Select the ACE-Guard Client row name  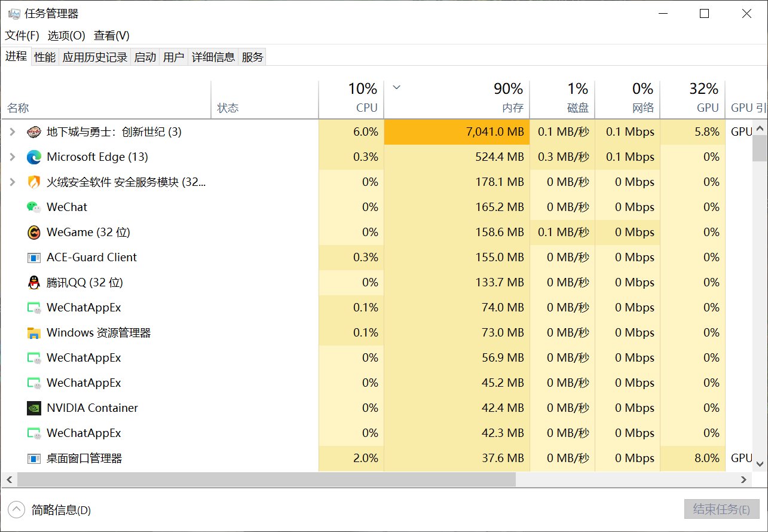[x=91, y=258]
